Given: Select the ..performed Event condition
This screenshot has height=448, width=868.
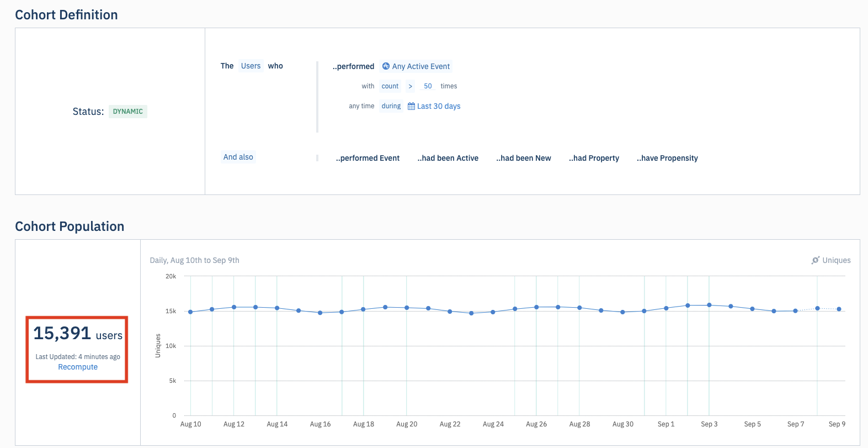Looking at the screenshot, I should pos(368,158).
